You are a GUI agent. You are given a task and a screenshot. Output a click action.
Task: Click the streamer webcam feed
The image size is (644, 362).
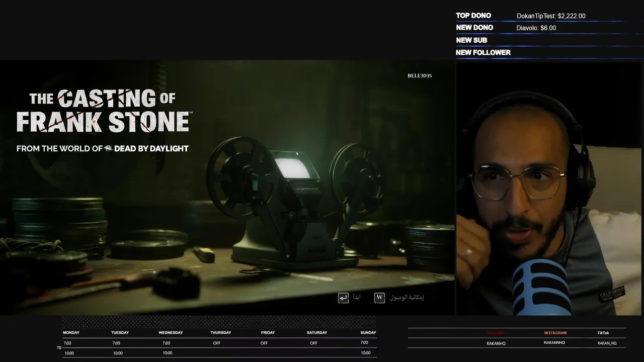click(549, 189)
